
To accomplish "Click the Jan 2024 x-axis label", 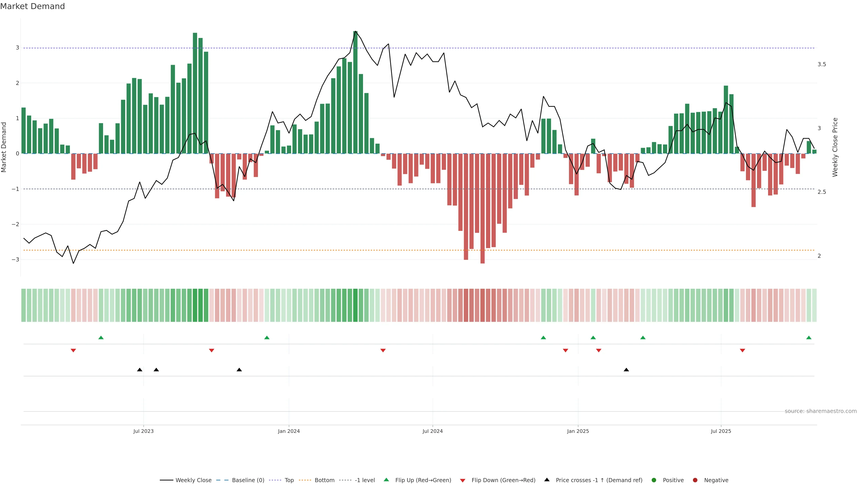I will click(289, 432).
